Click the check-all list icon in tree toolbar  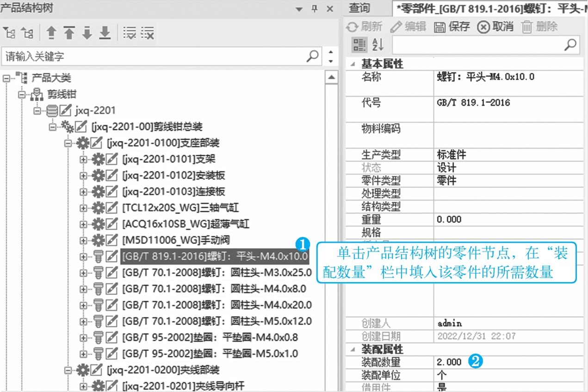[130, 32]
